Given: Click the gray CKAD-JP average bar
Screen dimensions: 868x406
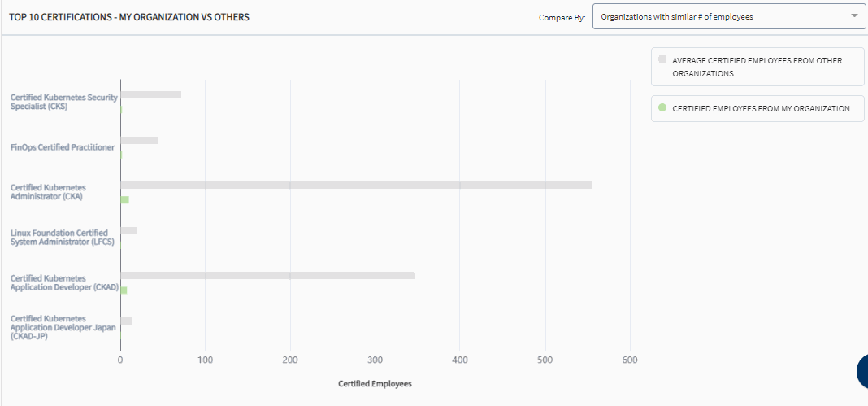Looking at the screenshot, I should 127,321.
